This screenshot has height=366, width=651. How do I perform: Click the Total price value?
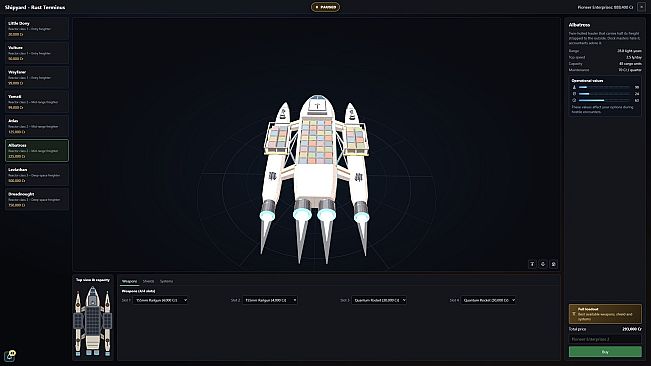[632, 329]
